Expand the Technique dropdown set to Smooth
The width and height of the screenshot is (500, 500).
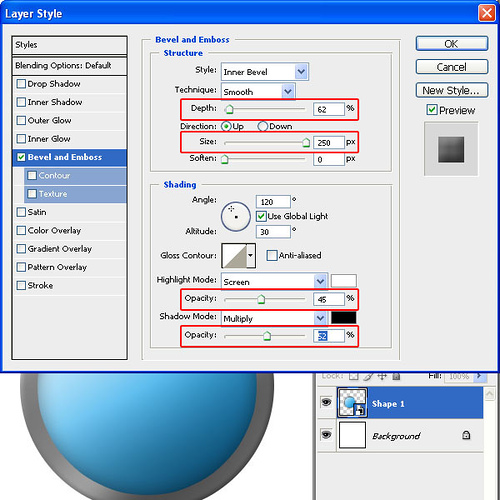pyautogui.click(x=258, y=91)
